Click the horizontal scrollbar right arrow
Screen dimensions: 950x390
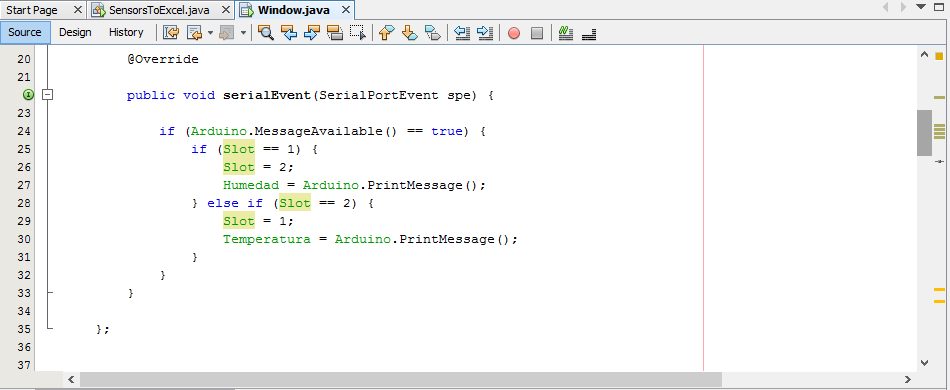point(908,380)
